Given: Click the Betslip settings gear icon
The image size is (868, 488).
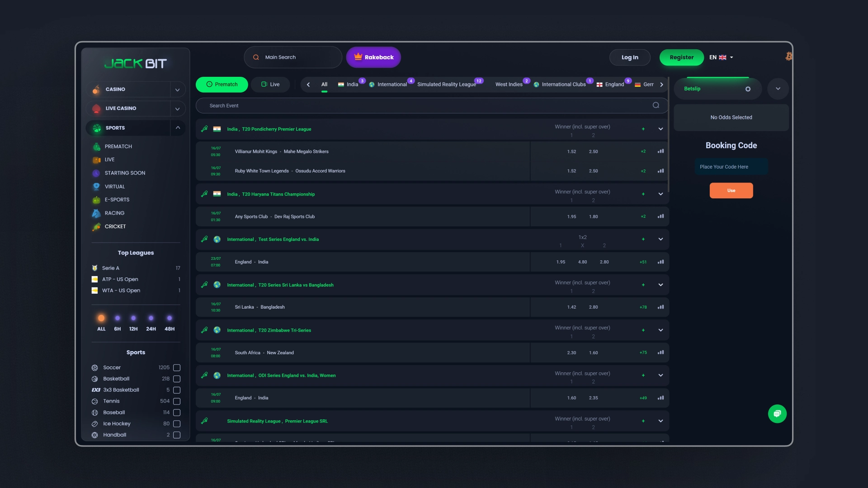Looking at the screenshot, I should (748, 89).
